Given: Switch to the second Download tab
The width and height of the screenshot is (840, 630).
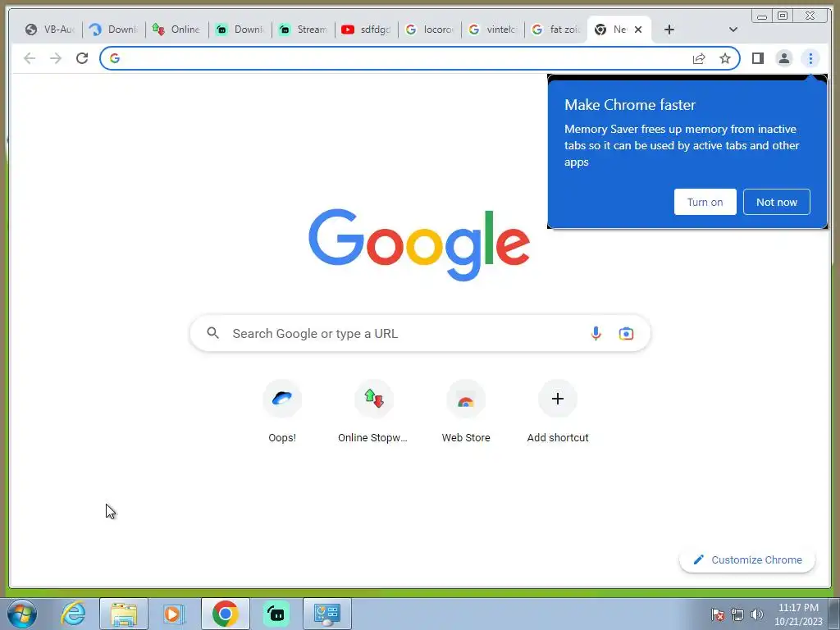Looking at the screenshot, I should [240, 30].
